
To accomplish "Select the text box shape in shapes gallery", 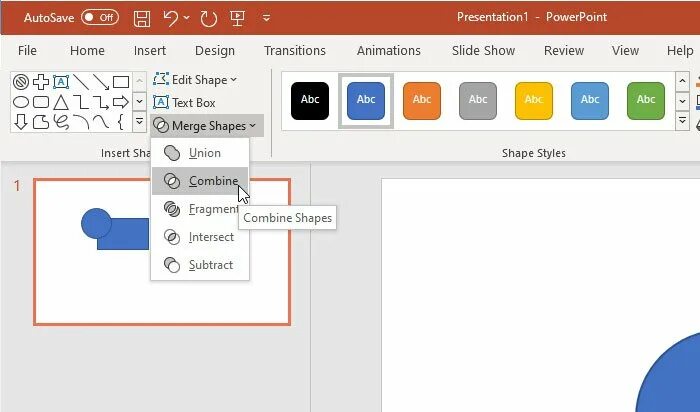I will click(61, 82).
